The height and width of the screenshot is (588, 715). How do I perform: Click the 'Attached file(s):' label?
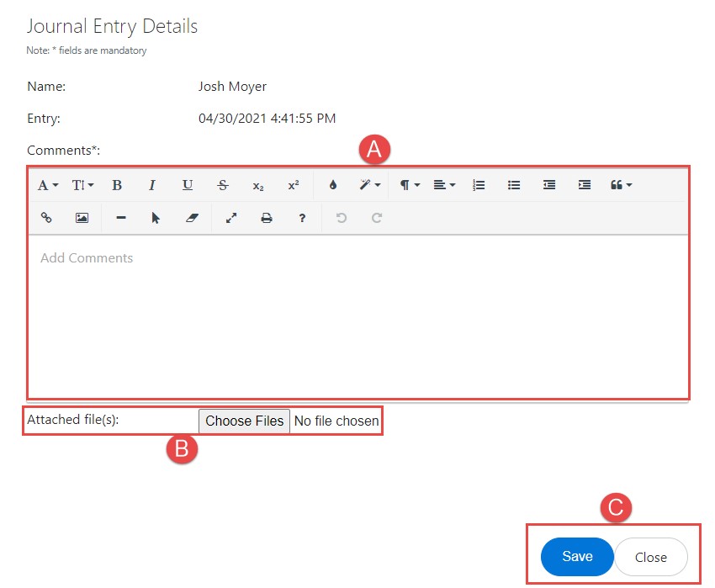coord(73,420)
